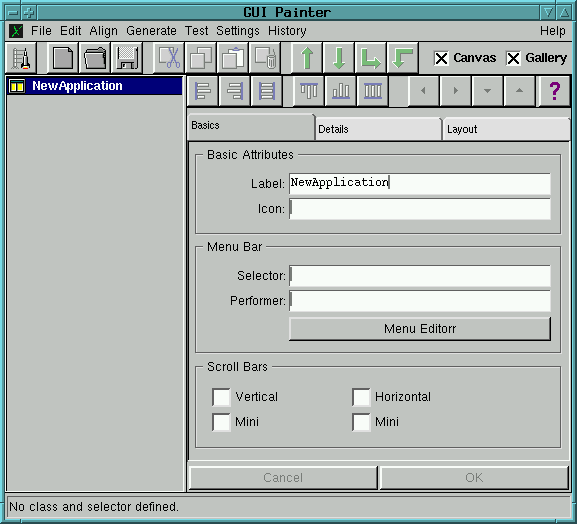Image resolution: width=577 pixels, height=524 pixels.
Task: Align widgets to right edges
Action: pyautogui.click(x=234, y=91)
